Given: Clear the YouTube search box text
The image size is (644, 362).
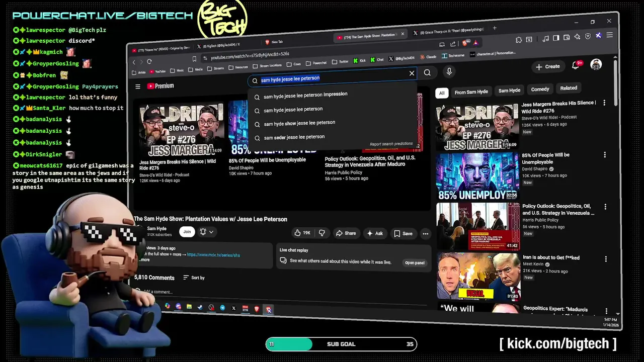Looking at the screenshot, I should [x=412, y=73].
